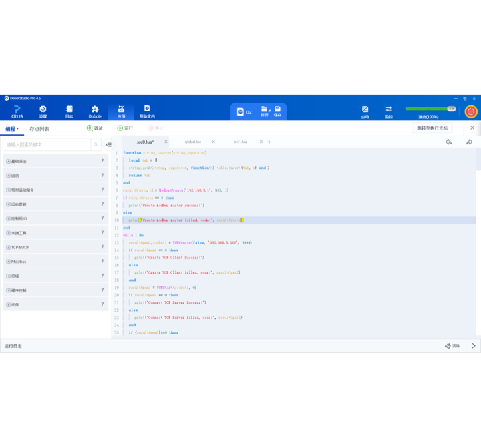Image resolution: width=481 pixels, height=448 pixels.
Task: Expand the 控制柜IO command group
Action: point(8,218)
